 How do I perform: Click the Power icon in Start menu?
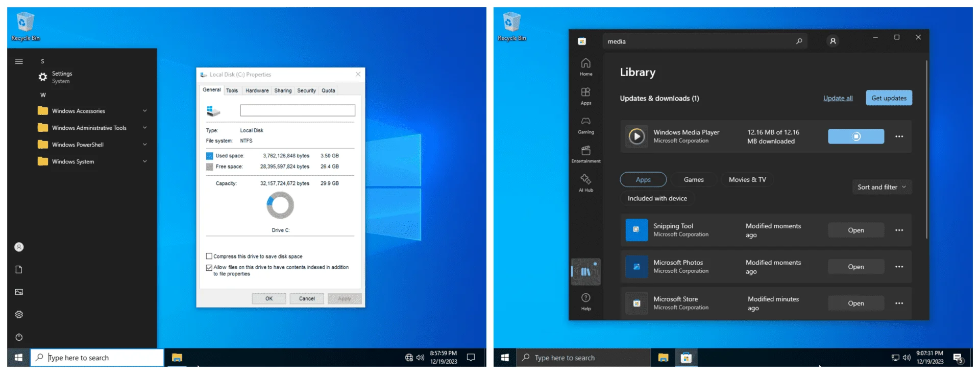click(19, 337)
